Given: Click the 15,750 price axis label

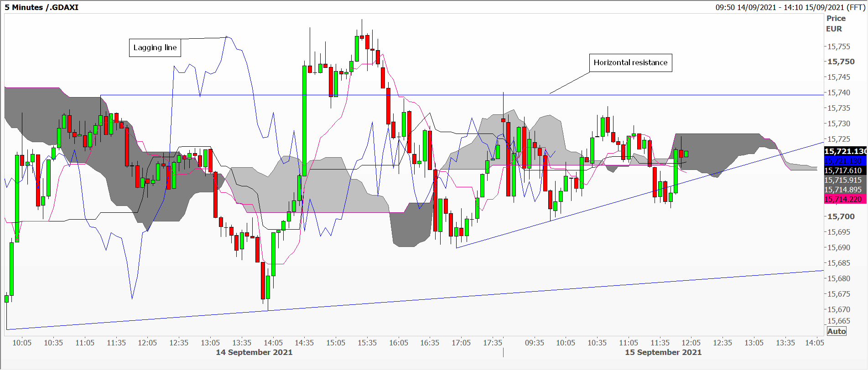Looking at the screenshot, I should point(841,62).
